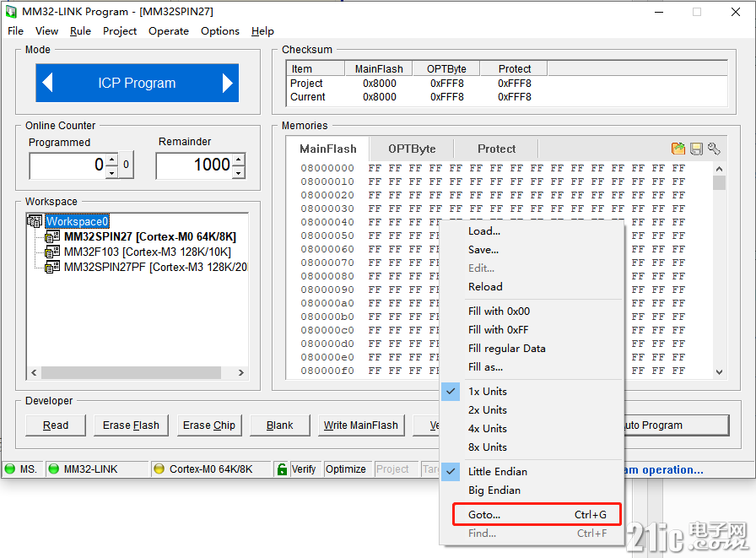Decrease the Remainder counter value
Image resolution: width=756 pixels, height=558 pixels.
(239, 172)
